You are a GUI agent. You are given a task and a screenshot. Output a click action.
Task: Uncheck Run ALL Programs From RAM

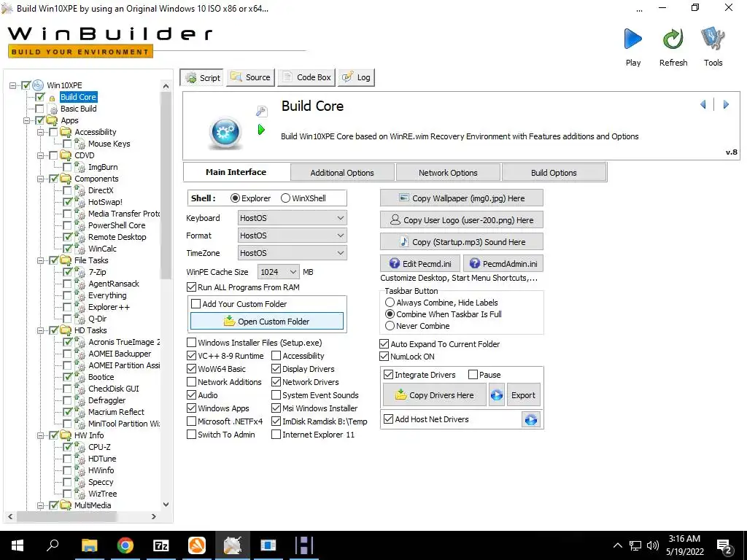(192, 287)
